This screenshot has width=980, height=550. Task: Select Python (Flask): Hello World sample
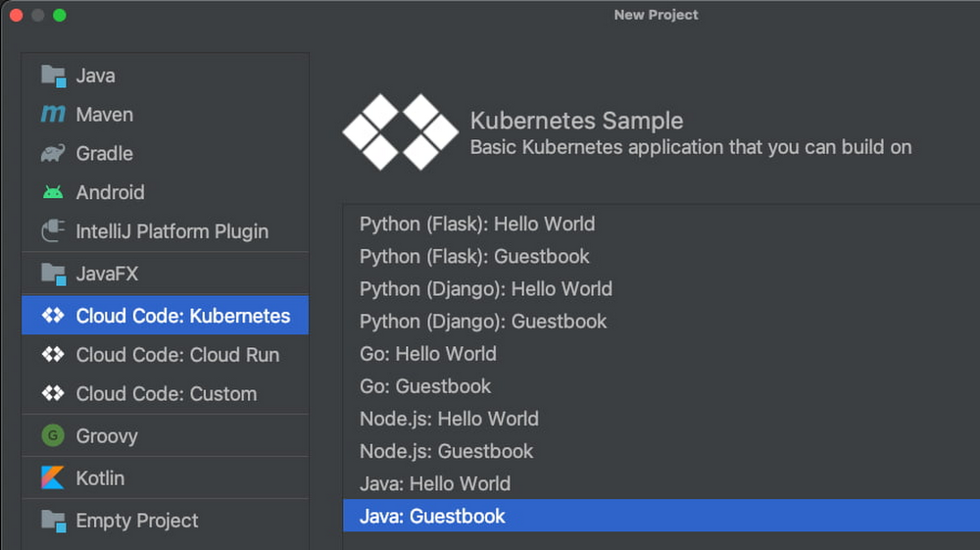[x=477, y=224]
